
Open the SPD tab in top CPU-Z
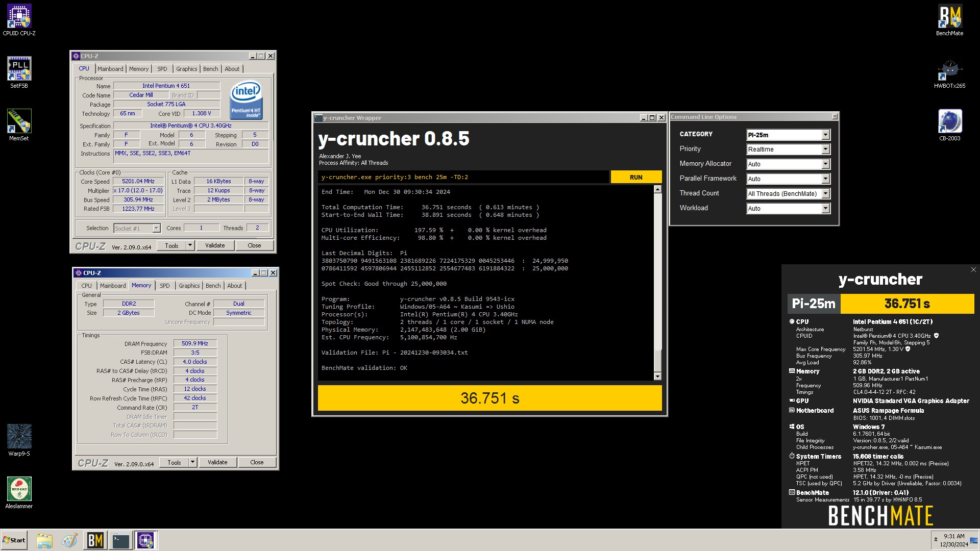pos(162,69)
